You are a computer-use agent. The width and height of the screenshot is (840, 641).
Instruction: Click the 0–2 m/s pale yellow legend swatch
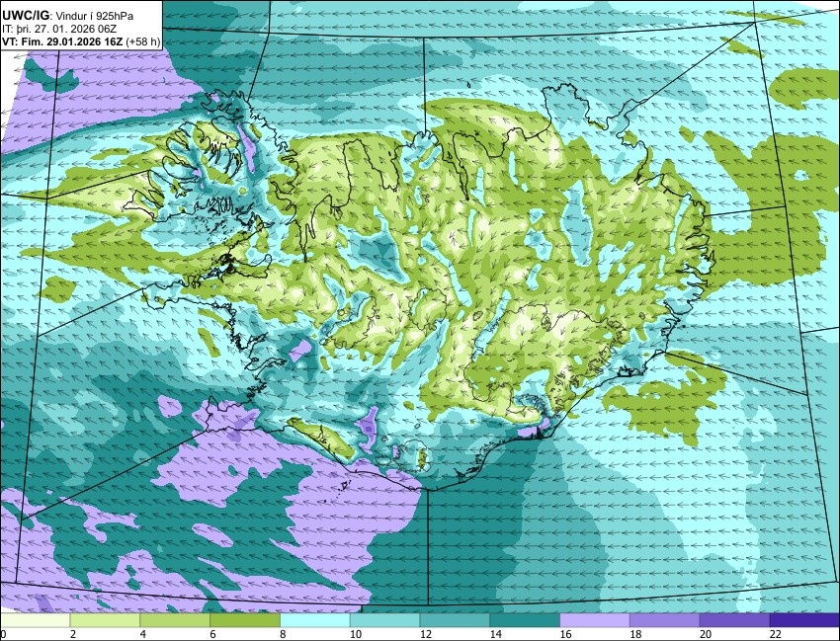tap(36, 620)
